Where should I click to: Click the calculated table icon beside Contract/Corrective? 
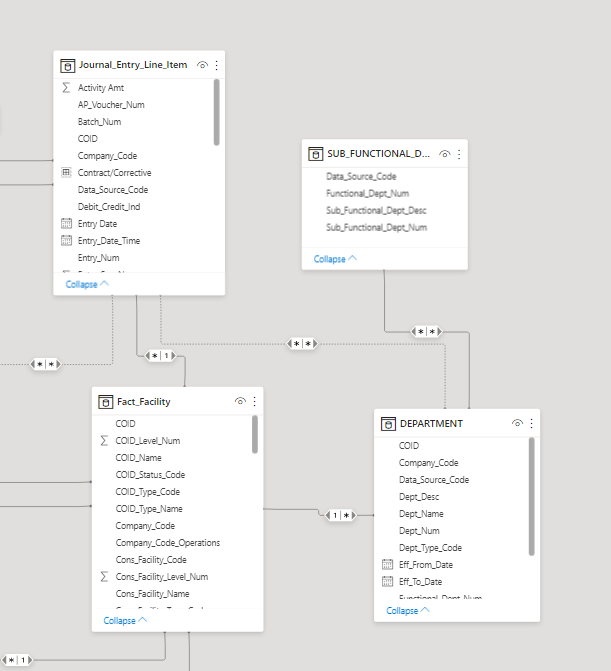[x=66, y=172]
